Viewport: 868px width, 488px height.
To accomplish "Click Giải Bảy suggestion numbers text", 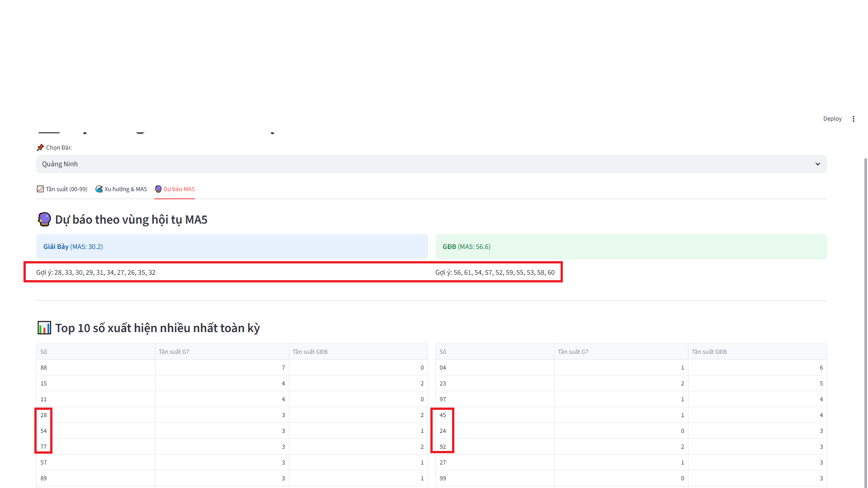I will tap(96, 272).
